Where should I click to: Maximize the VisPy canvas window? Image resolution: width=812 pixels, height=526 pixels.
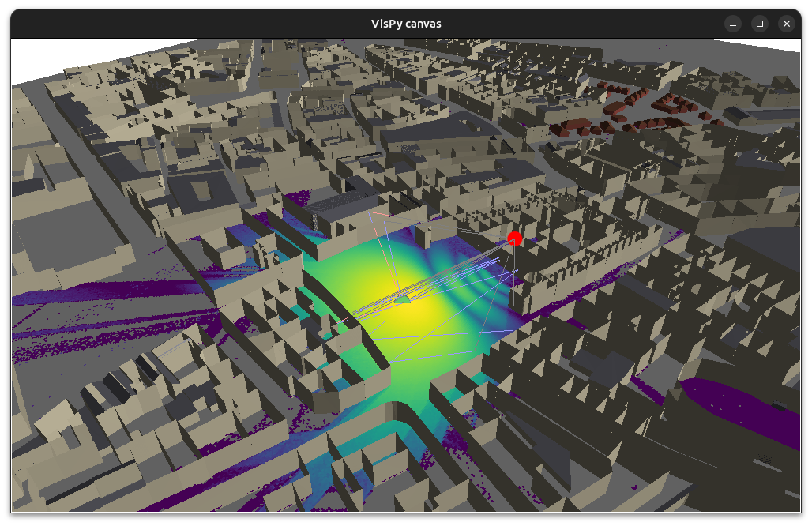coord(760,24)
